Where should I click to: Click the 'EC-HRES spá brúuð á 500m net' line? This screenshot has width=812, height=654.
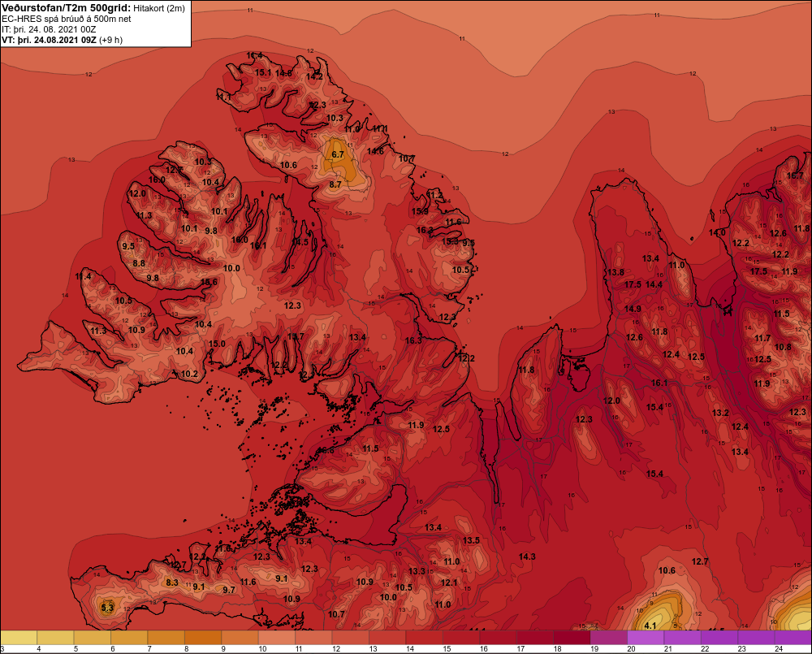coord(67,19)
